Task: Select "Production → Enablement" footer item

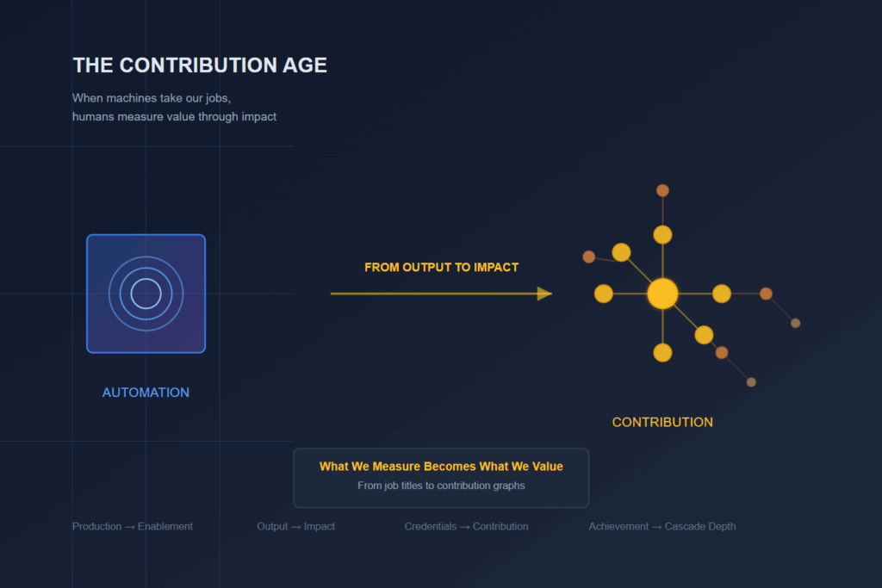Action: tap(133, 526)
